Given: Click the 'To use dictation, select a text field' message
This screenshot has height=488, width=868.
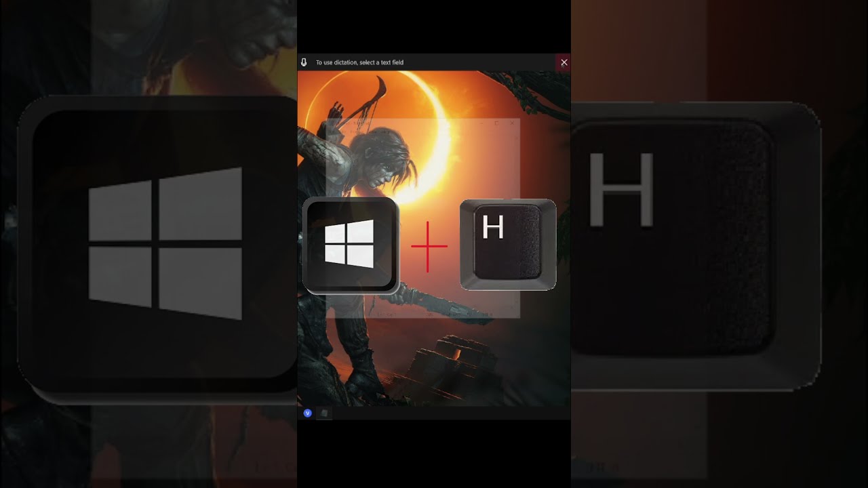Looking at the screenshot, I should coord(359,62).
